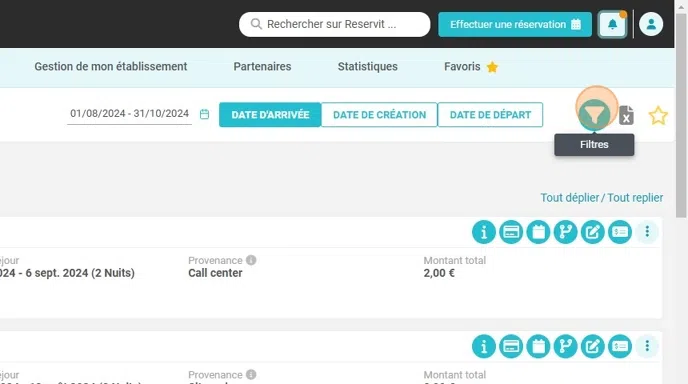The height and width of the screenshot is (384, 688).
Task: Open user account avatar menu
Action: 651,25
